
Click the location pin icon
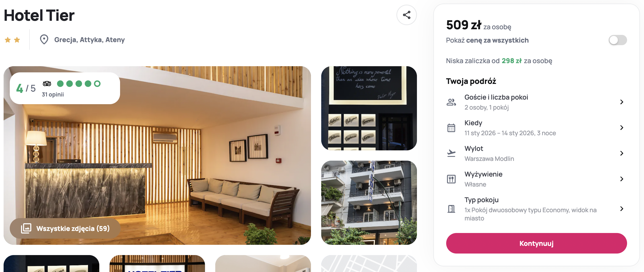pos(44,40)
